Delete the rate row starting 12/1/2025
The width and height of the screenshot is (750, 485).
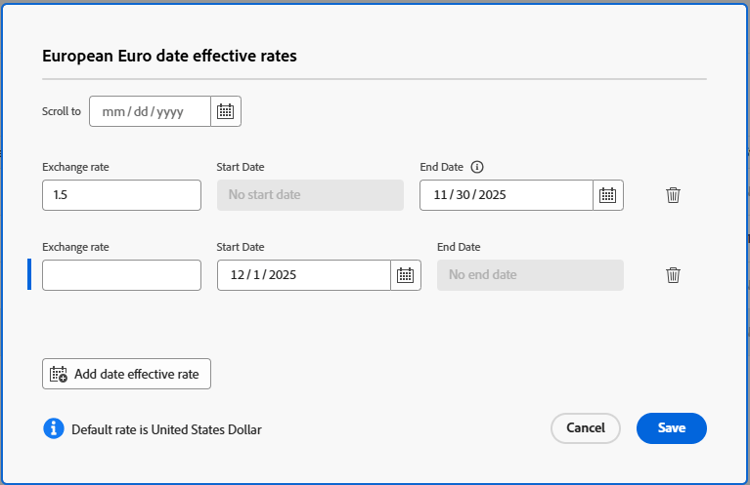tap(673, 275)
